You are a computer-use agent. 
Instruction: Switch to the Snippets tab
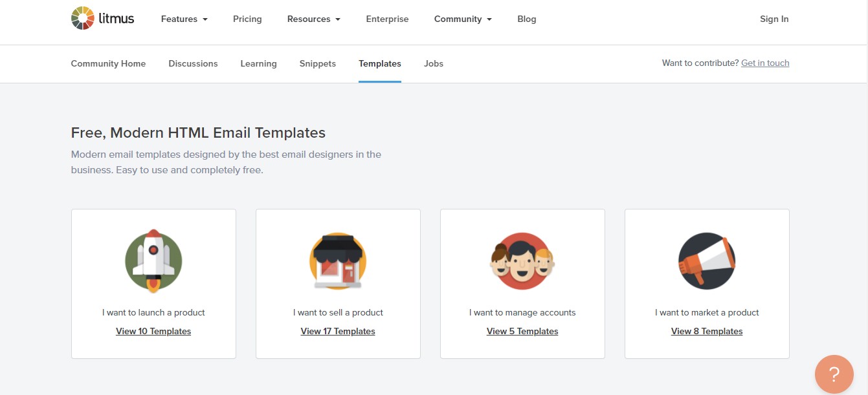(317, 63)
